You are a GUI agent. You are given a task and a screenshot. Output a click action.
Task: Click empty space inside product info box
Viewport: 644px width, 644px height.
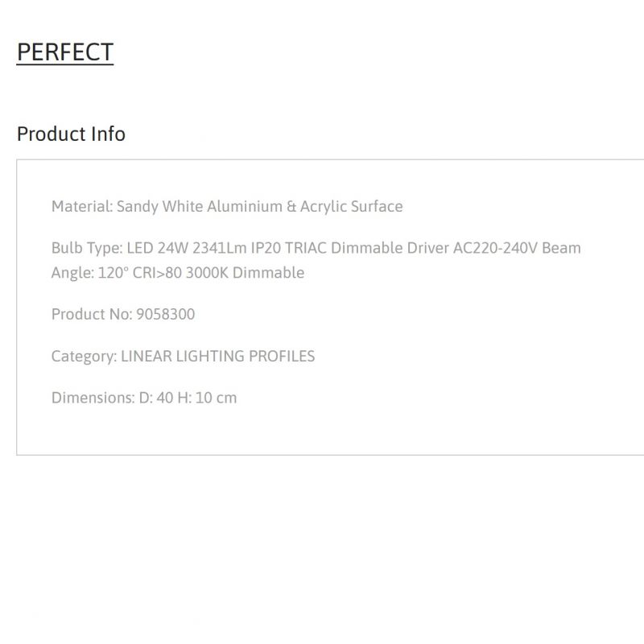[x=452, y=369]
